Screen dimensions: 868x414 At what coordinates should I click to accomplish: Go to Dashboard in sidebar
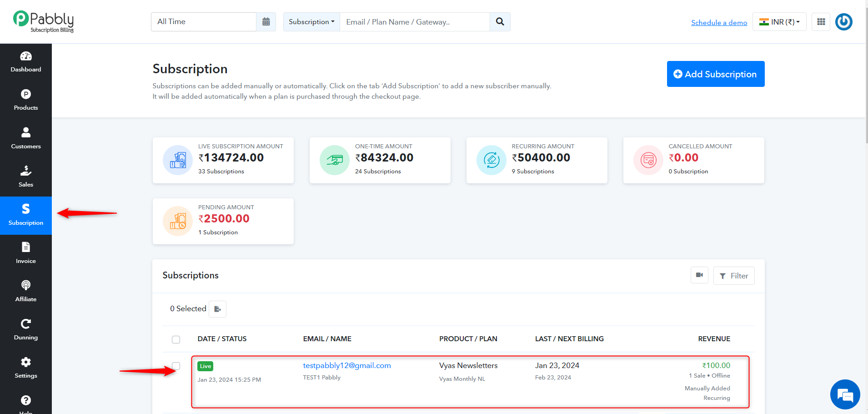tap(26, 62)
